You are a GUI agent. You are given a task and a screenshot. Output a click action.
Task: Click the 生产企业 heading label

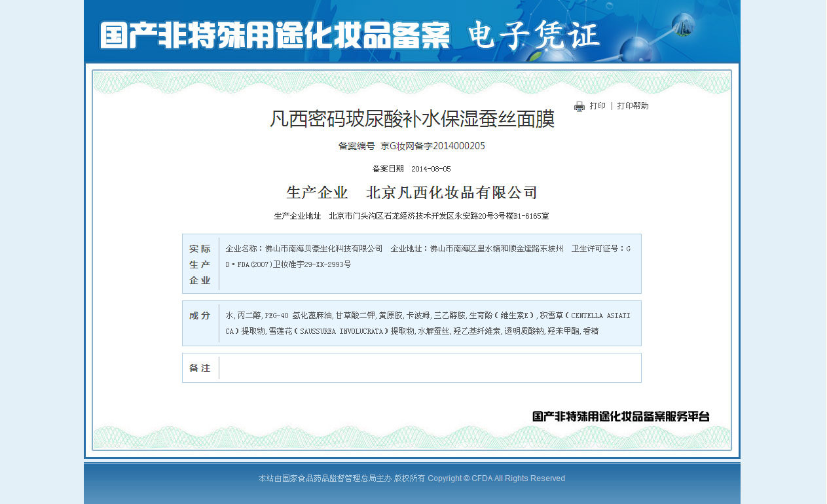[x=317, y=192]
